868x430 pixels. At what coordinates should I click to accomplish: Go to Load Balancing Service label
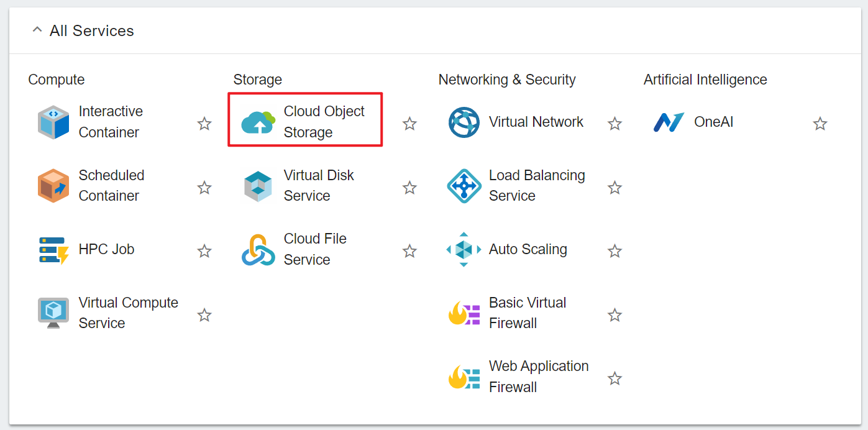pos(537,185)
